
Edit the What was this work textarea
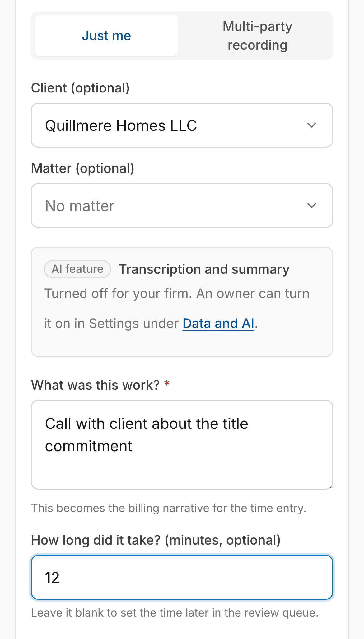182,445
